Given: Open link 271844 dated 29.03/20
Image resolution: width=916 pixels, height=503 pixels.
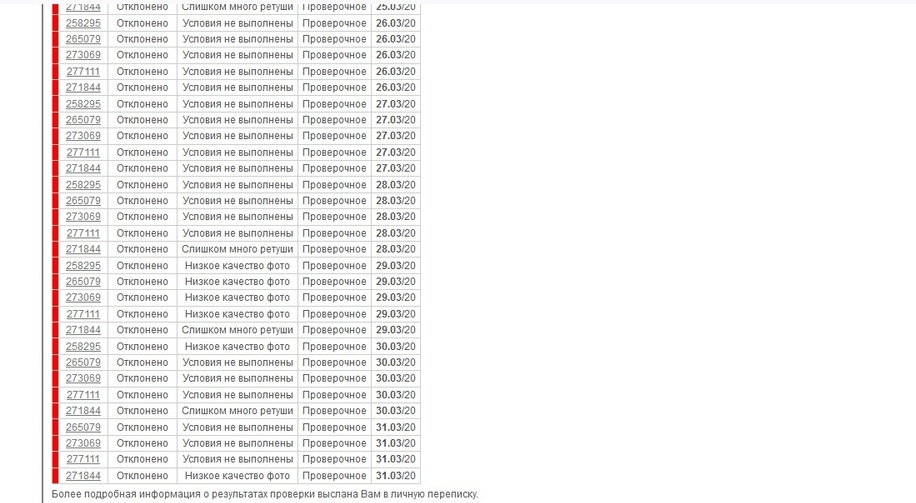Looking at the screenshot, I should click(83, 330).
